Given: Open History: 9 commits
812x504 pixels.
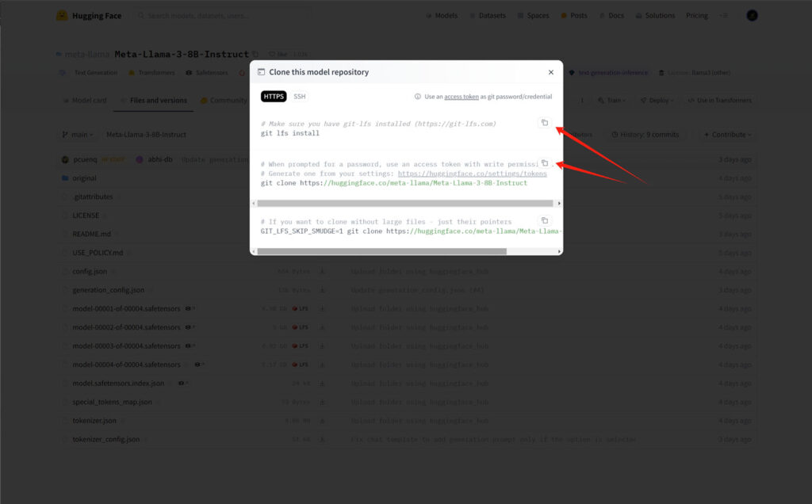Looking at the screenshot, I should coord(645,135).
